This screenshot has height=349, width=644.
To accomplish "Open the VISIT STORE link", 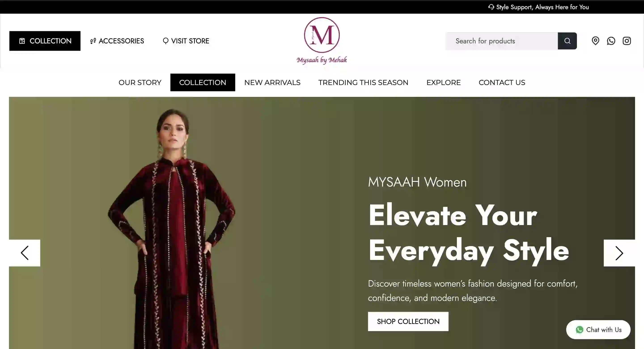I will coord(186,41).
